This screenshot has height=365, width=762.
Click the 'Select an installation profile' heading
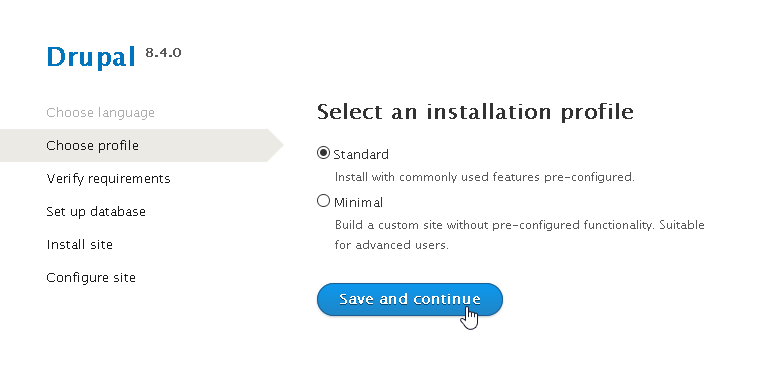coord(475,112)
